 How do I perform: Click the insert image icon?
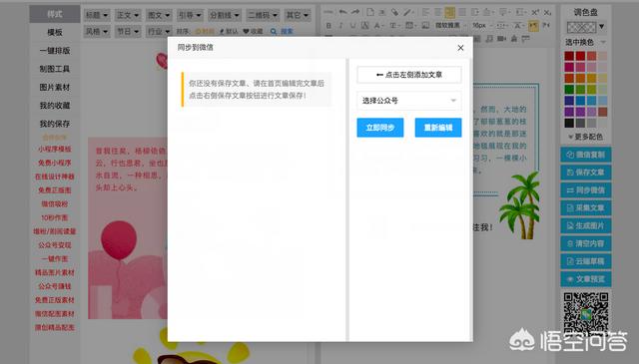(425, 25)
